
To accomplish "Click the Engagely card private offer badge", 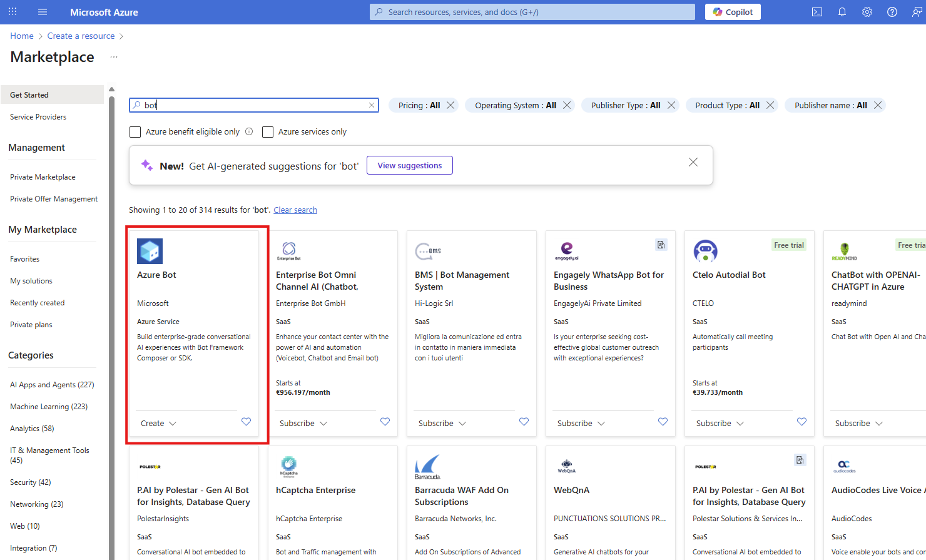I will click(x=661, y=245).
